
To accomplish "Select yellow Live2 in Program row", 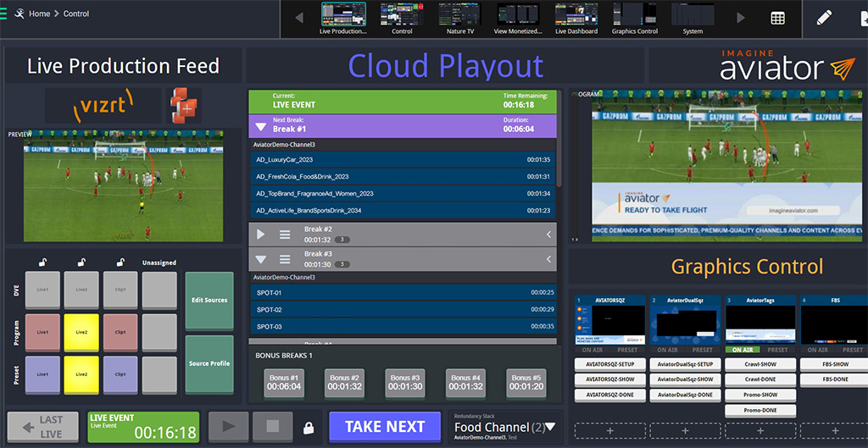I will 81,333.
